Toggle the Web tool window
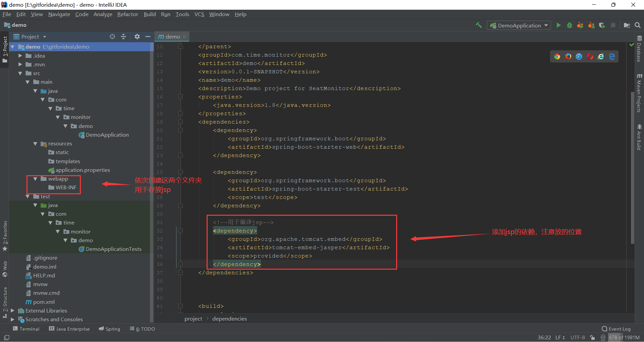This screenshot has width=644, height=342. tap(5, 269)
